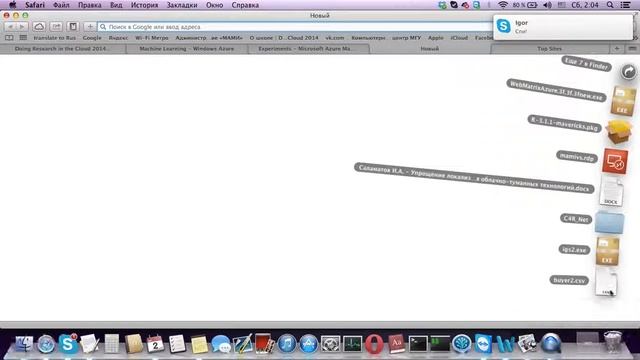This screenshot has width=640, height=360.
Task: Go forward using Safari forward arrow
Action: tap(22, 27)
